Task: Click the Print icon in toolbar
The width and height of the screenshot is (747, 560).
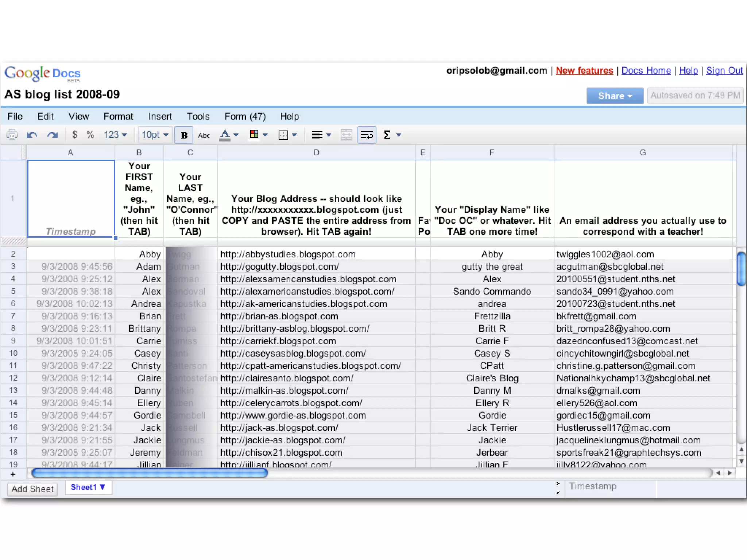Action: (x=12, y=135)
